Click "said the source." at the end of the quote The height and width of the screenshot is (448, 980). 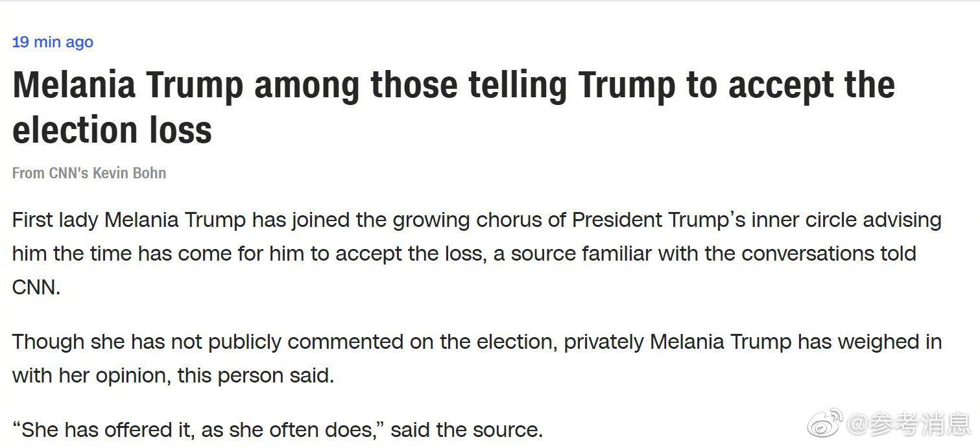click(467, 429)
